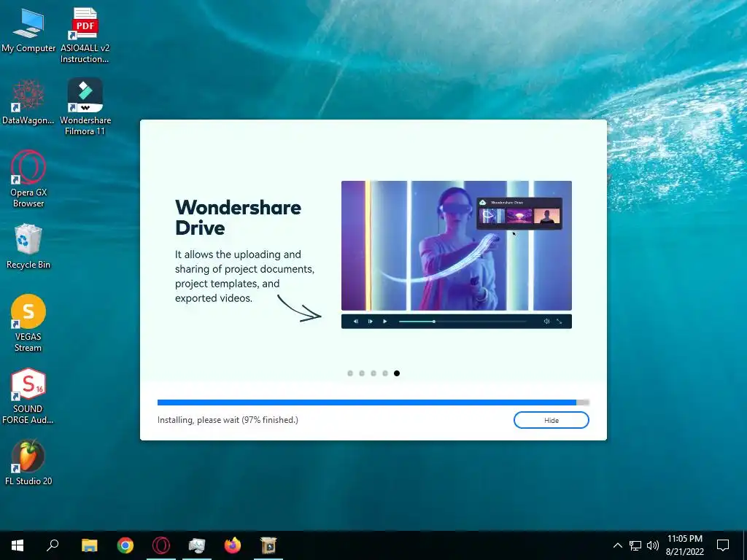Launch Google Chrome from the taskbar

tap(125, 545)
